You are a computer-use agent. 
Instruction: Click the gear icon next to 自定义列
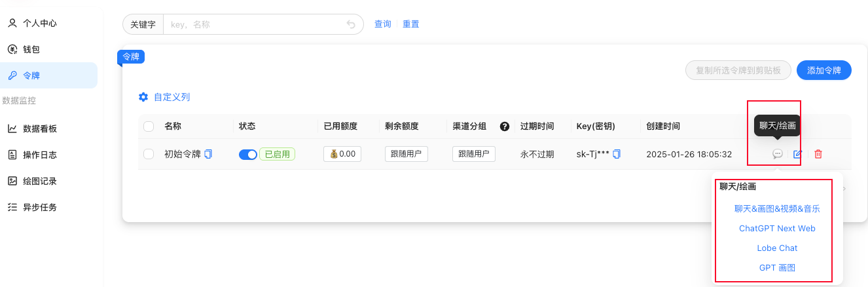[143, 97]
